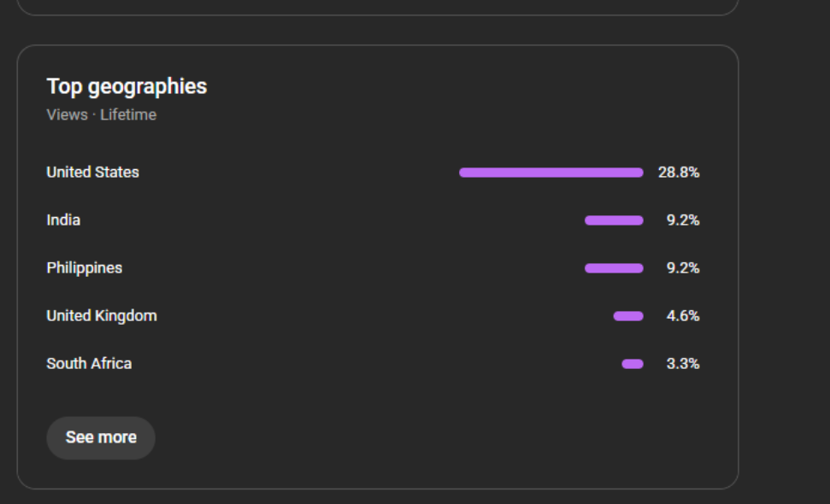Click the 3.3% value for South Africa
The width and height of the screenshot is (830, 504).
(x=683, y=364)
